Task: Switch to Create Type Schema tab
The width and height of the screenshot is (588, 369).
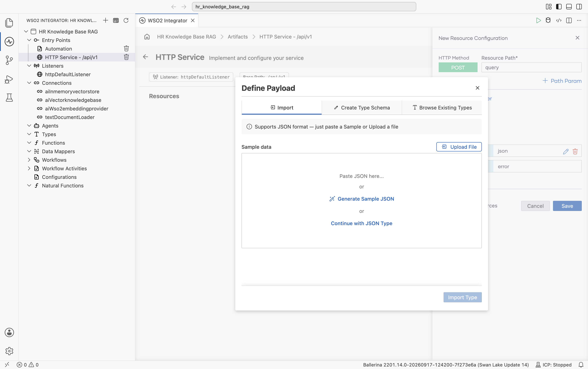Action: point(362,108)
